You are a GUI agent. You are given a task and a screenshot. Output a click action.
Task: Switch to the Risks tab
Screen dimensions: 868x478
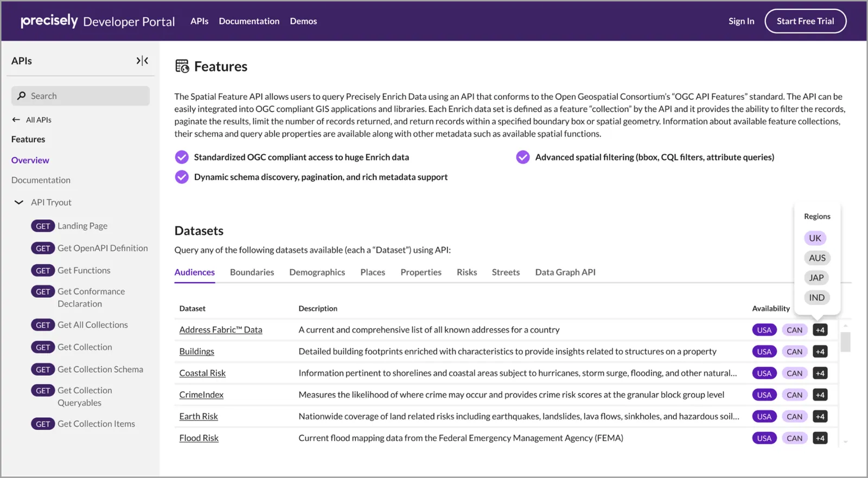(467, 272)
